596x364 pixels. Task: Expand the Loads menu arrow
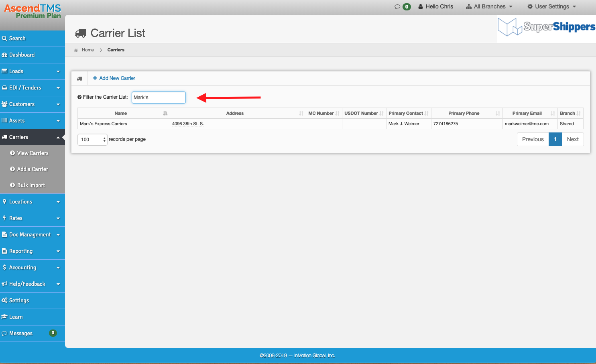click(x=58, y=71)
